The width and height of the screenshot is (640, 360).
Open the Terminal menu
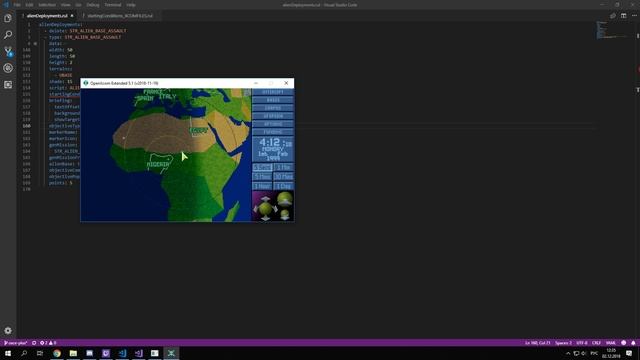(113, 5)
